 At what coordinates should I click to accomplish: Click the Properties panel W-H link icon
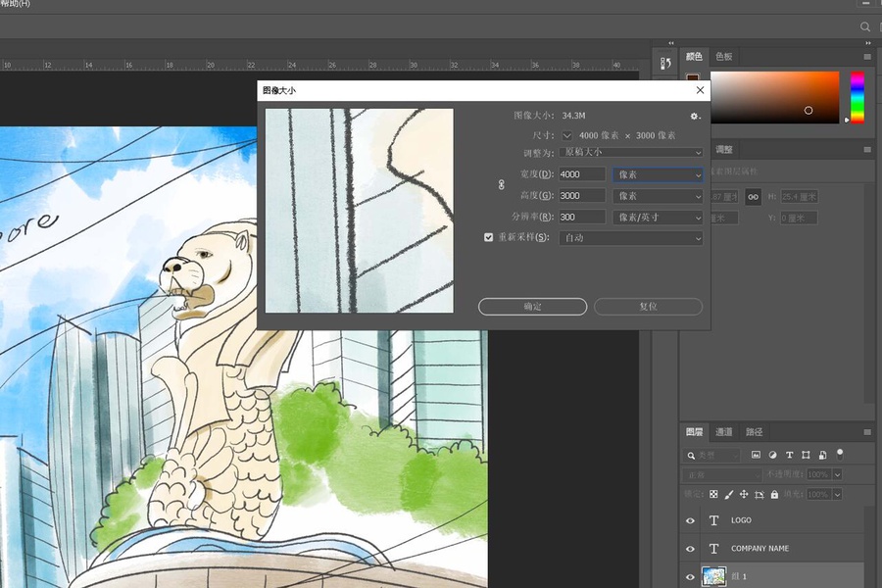[753, 196]
